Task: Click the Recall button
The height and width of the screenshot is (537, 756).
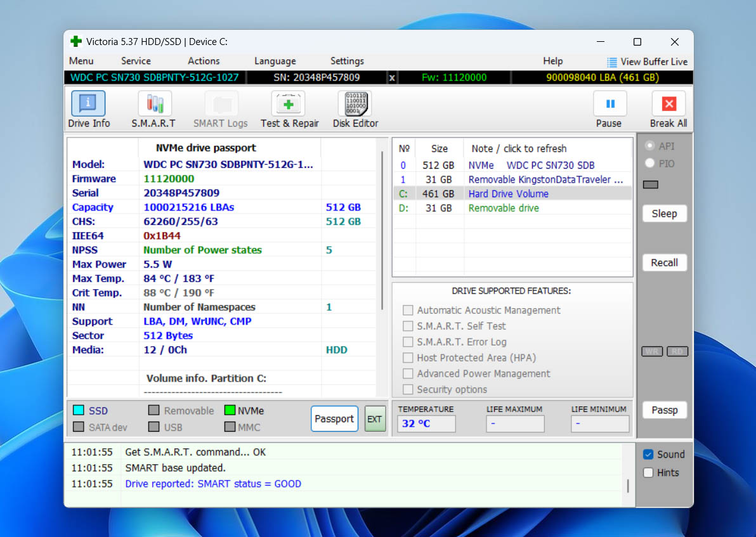Action: tap(665, 262)
